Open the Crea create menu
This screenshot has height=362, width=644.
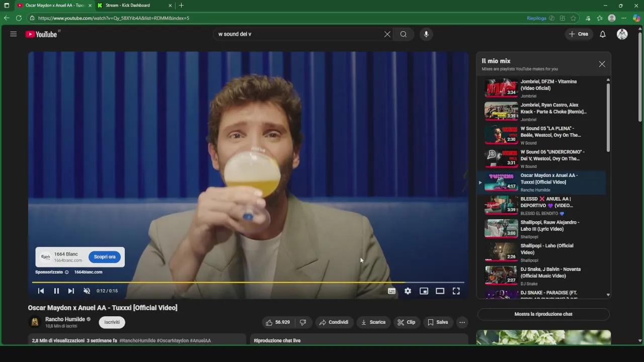pos(579,34)
